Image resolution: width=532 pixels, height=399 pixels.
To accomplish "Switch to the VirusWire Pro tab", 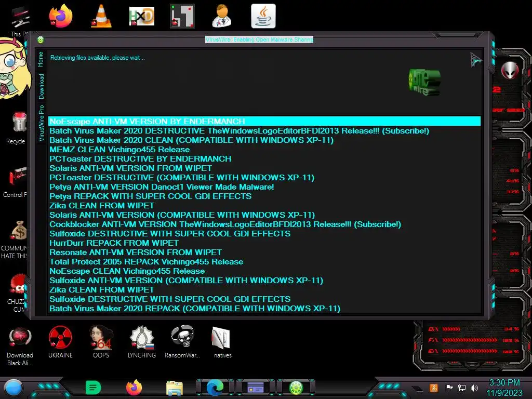I will tap(41, 123).
